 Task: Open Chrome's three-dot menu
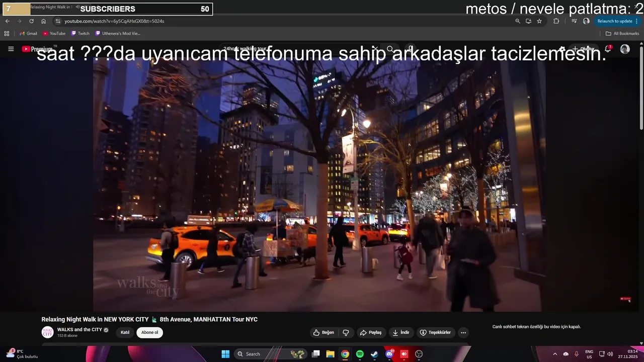click(637, 21)
